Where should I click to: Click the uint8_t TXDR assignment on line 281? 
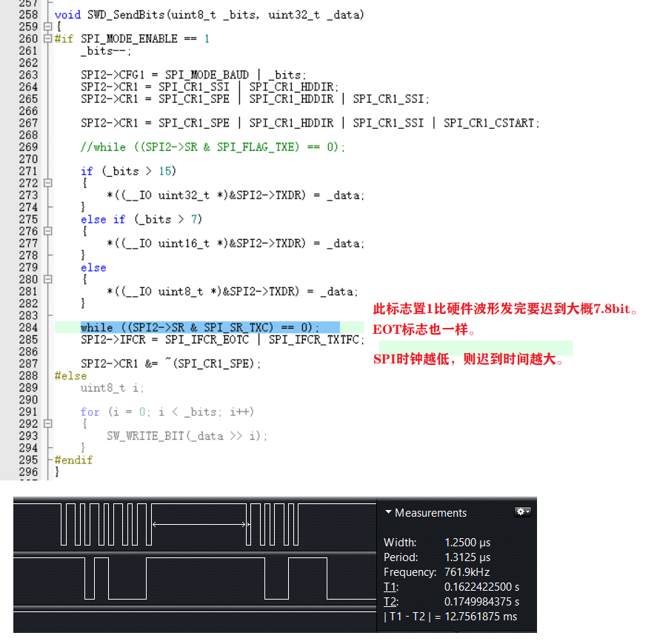pyautogui.click(x=233, y=292)
